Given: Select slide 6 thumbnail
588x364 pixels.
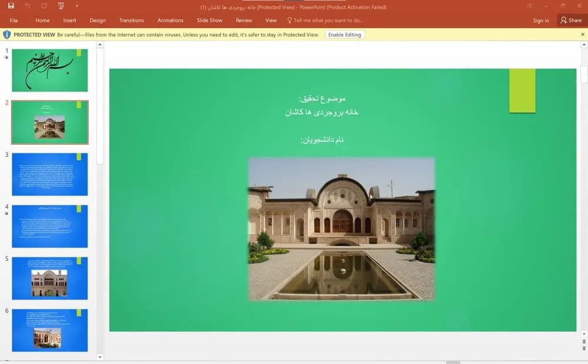Looking at the screenshot, I should [x=50, y=330].
